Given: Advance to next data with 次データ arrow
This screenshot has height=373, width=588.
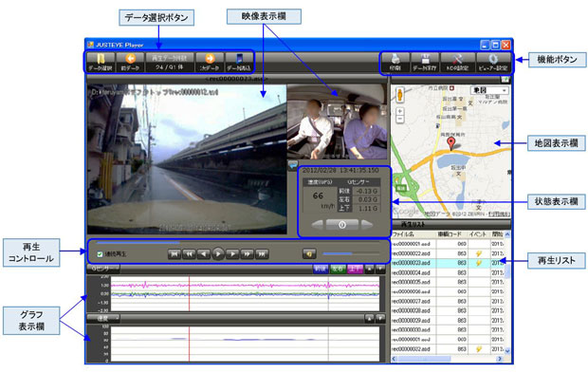Looking at the screenshot, I should click(210, 62).
